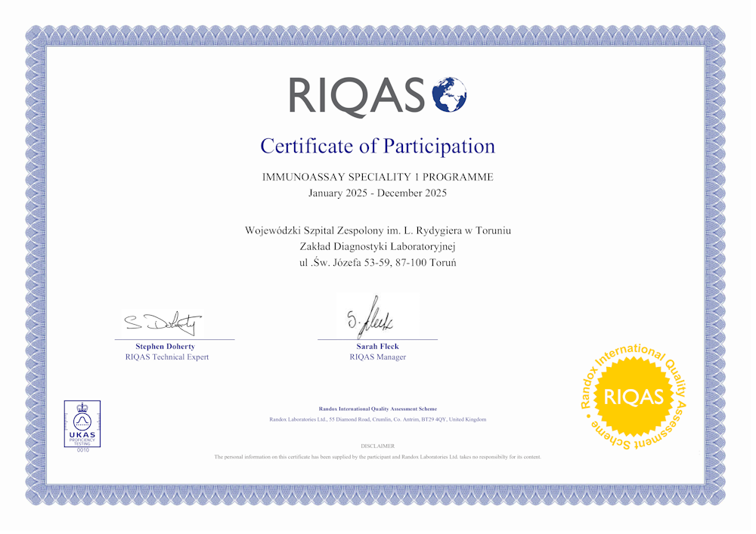Viewport: 756px width, 534px height.
Task: Click the 'Certificate of Participation' heading
Action: coord(377,146)
